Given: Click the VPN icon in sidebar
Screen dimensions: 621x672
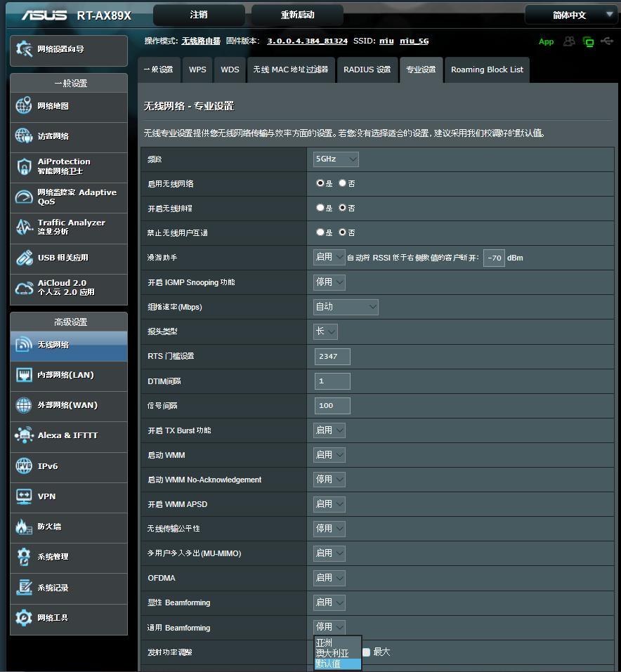Looking at the screenshot, I should (25, 496).
